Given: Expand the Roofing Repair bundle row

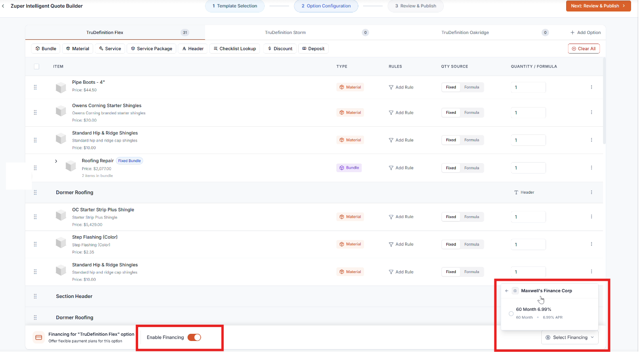Looking at the screenshot, I should coord(56,161).
